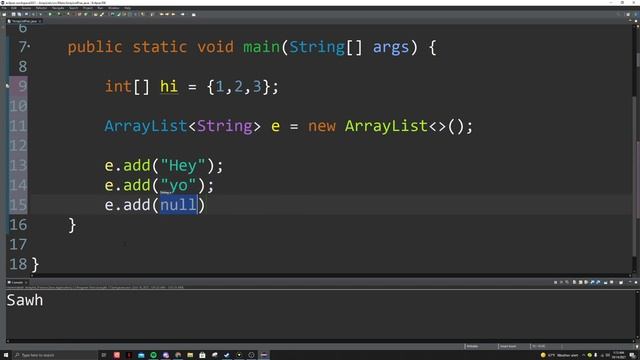
Task: Click the Sawh console output
Action: 24,300
